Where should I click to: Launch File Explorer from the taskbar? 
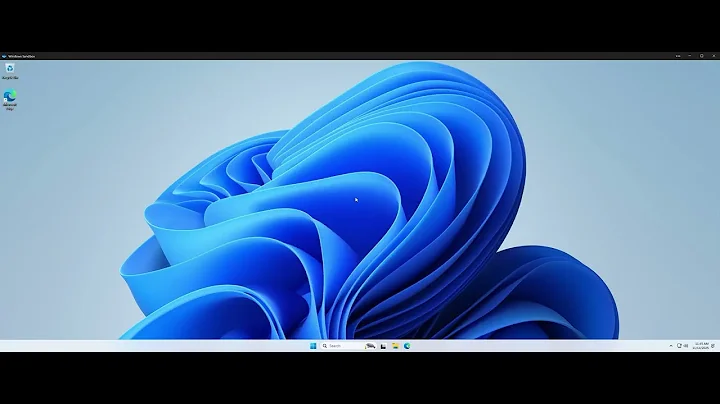pos(395,346)
